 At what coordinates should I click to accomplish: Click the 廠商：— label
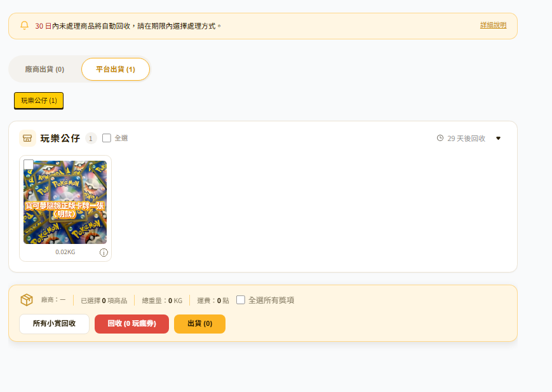point(53,300)
